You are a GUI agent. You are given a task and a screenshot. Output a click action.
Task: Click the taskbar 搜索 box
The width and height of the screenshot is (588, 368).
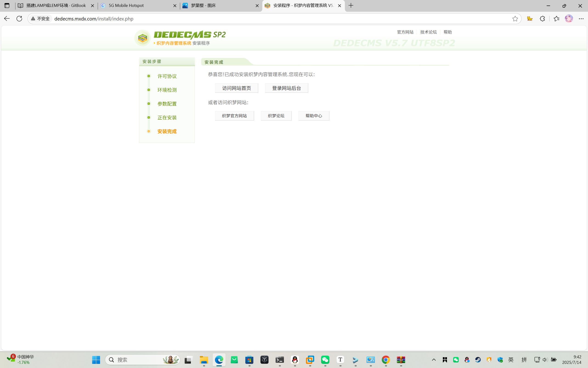143,360
